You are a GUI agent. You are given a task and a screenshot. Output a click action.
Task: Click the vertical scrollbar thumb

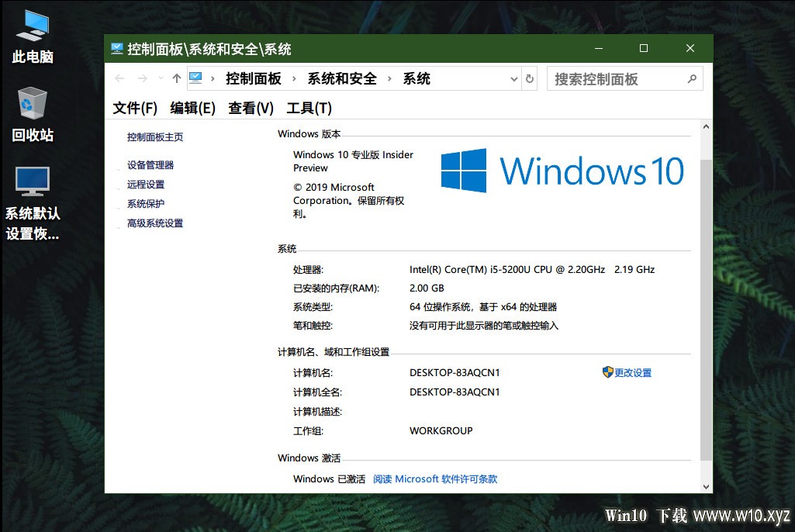(706, 310)
